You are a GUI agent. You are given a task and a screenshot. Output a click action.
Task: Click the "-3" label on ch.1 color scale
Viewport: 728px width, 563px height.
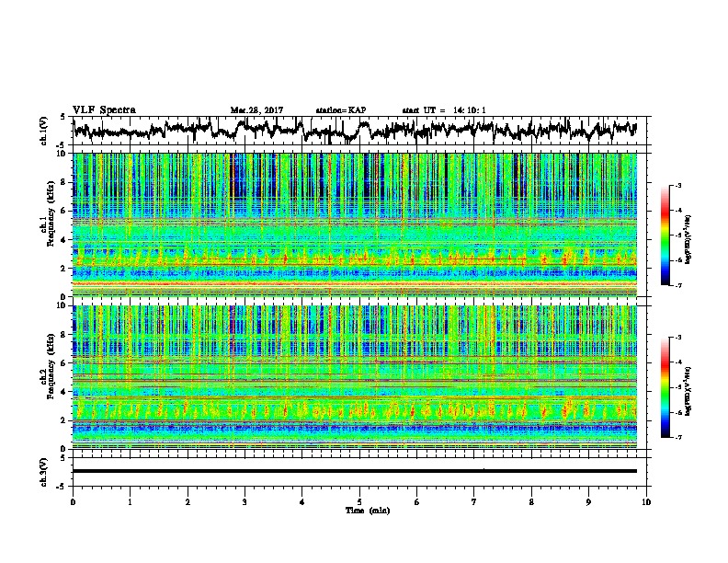point(677,186)
